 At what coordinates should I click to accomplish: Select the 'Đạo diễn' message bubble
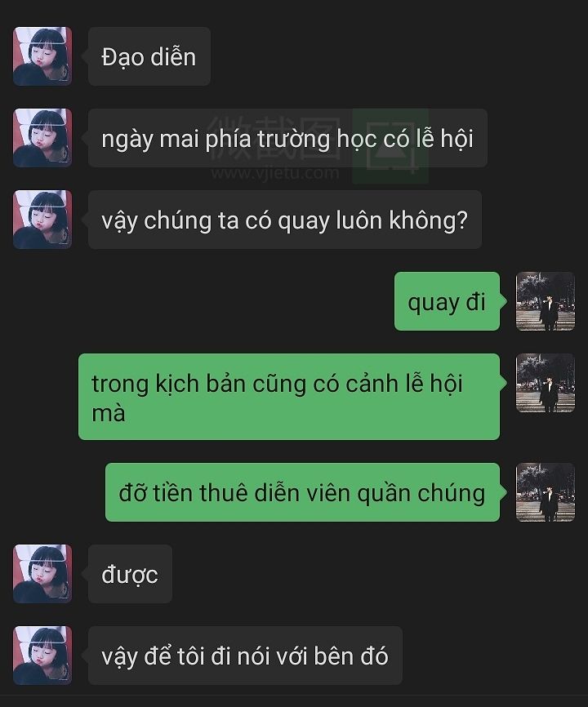point(149,56)
